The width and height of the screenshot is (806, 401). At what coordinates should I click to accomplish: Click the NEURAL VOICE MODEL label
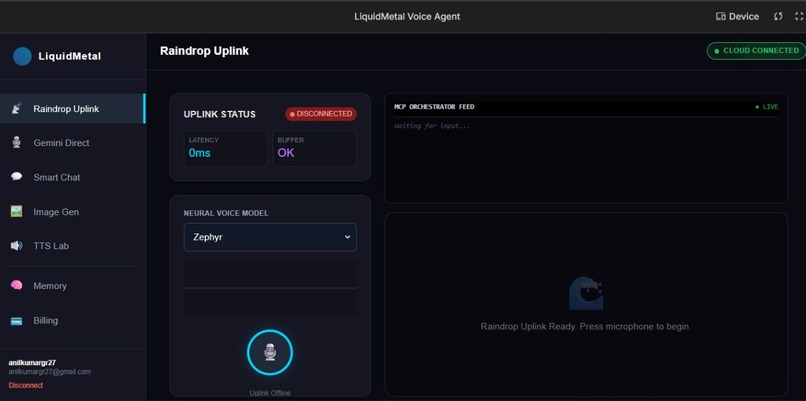click(226, 213)
